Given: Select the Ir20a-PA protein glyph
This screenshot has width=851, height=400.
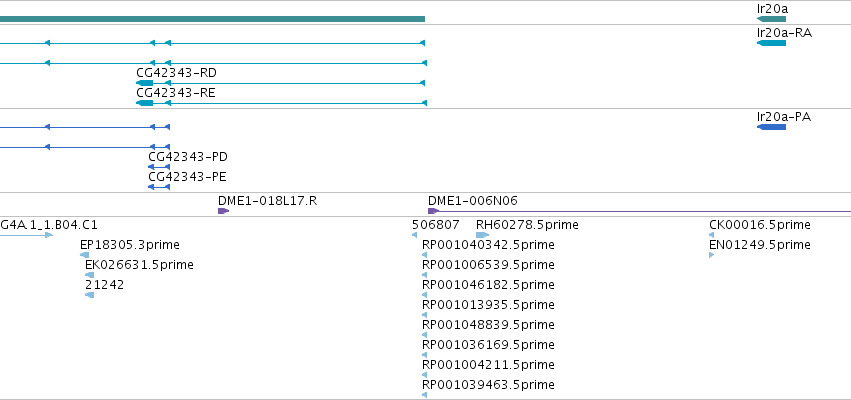Looking at the screenshot, I should (x=771, y=127).
